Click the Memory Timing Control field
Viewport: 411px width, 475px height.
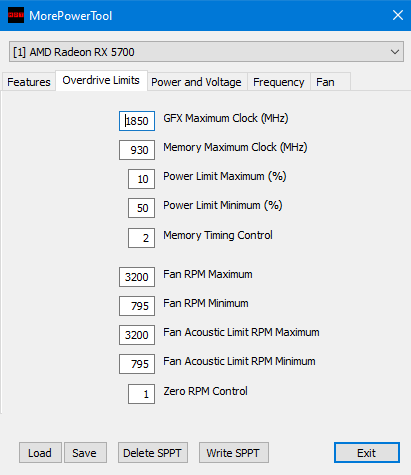[141, 238]
